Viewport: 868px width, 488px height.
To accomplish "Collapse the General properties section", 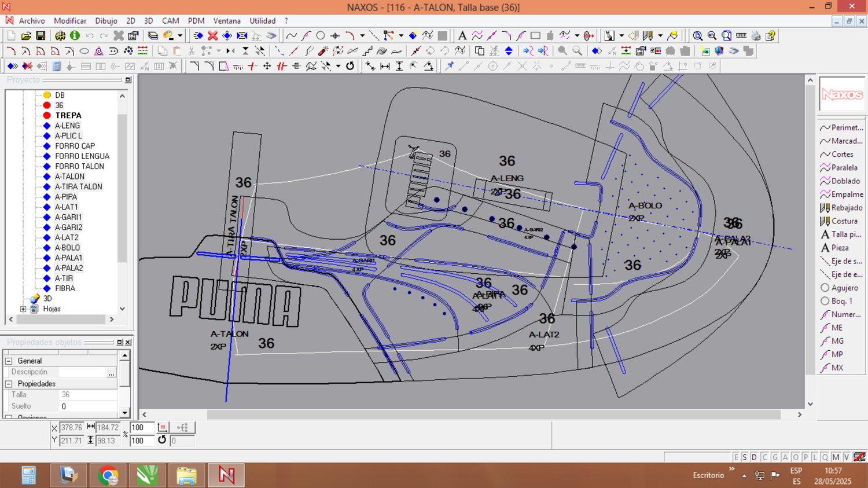I will click(9, 361).
